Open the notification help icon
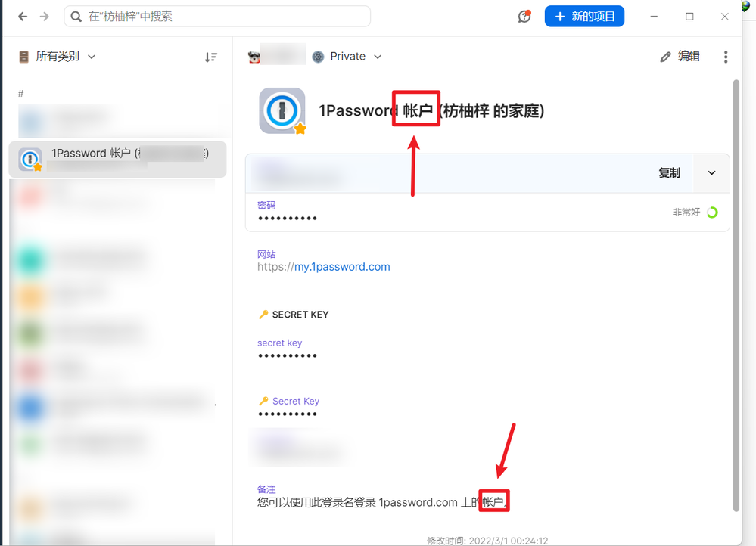Viewport: 756px width, 546px height. tap(524, 17)
